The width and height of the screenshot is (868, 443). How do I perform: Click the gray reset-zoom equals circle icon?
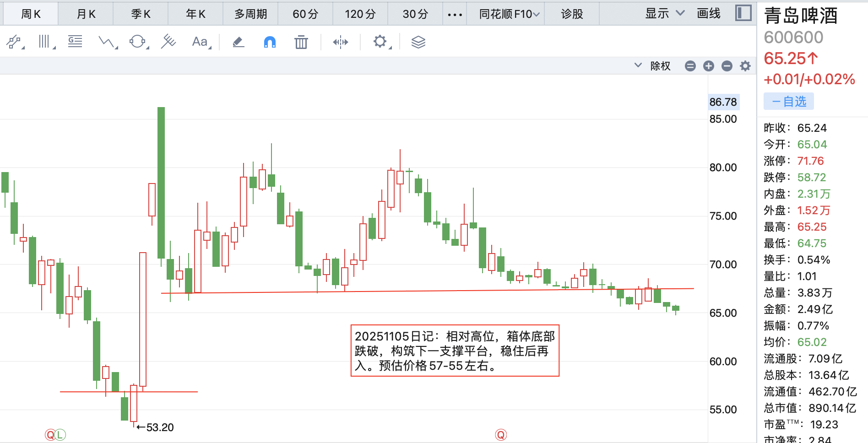(x=690, y=66)
